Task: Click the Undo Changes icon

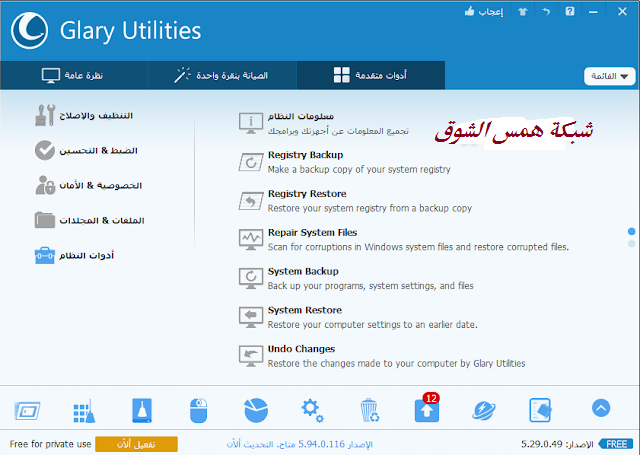Action: point(251,356)
